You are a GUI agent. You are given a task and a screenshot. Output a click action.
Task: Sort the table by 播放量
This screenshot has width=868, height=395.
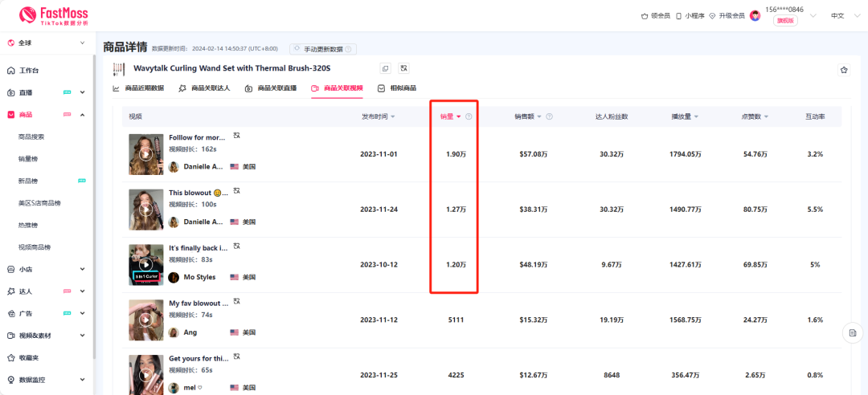[x=685, y=116]
